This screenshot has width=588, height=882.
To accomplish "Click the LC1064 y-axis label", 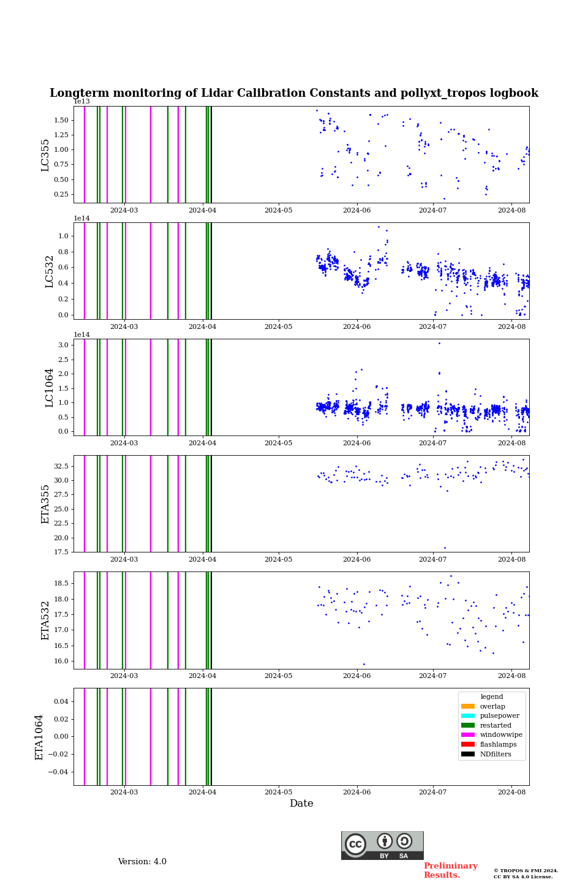I will click(x=49, y=388).
